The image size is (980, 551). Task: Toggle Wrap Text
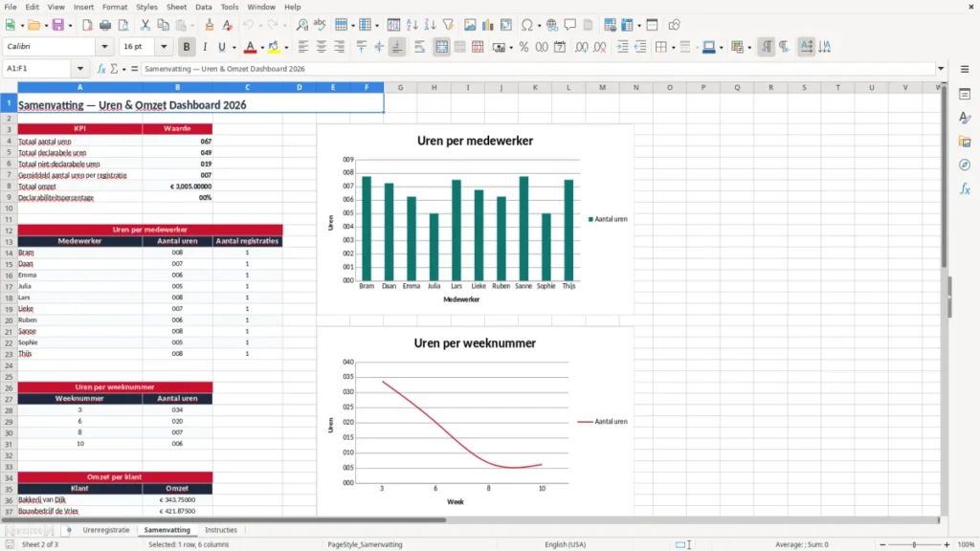[419, 47]
